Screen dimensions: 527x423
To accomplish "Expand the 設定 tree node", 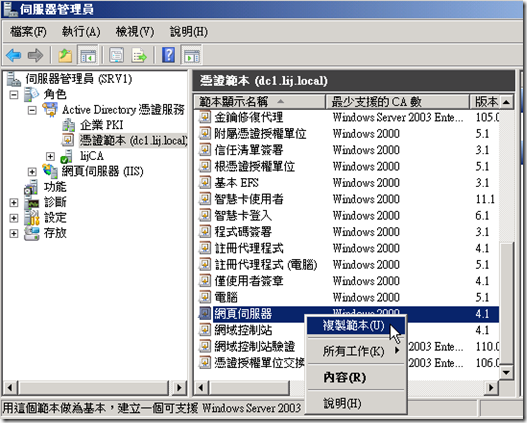I will point(14,218).
